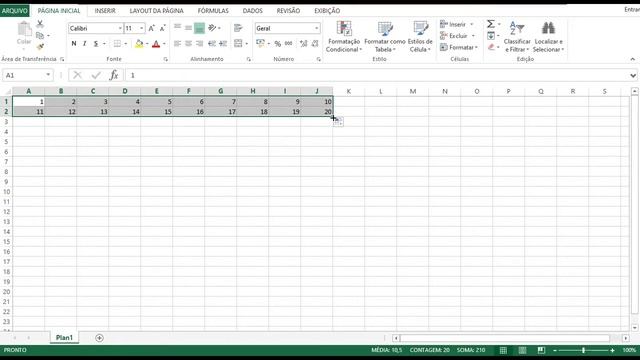Increase font size with the large A icon
Screen dimensions: 640x360
tap(151, 28)
